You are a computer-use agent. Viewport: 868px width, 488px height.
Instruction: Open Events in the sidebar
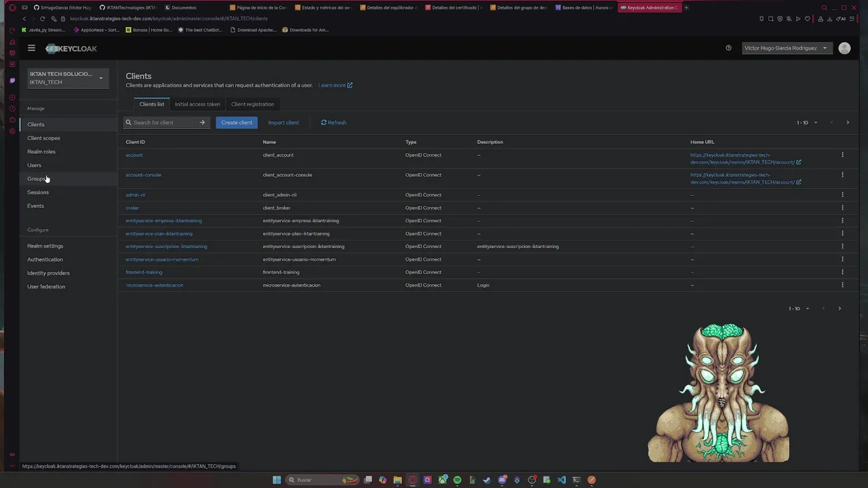(x=35, y=206)
